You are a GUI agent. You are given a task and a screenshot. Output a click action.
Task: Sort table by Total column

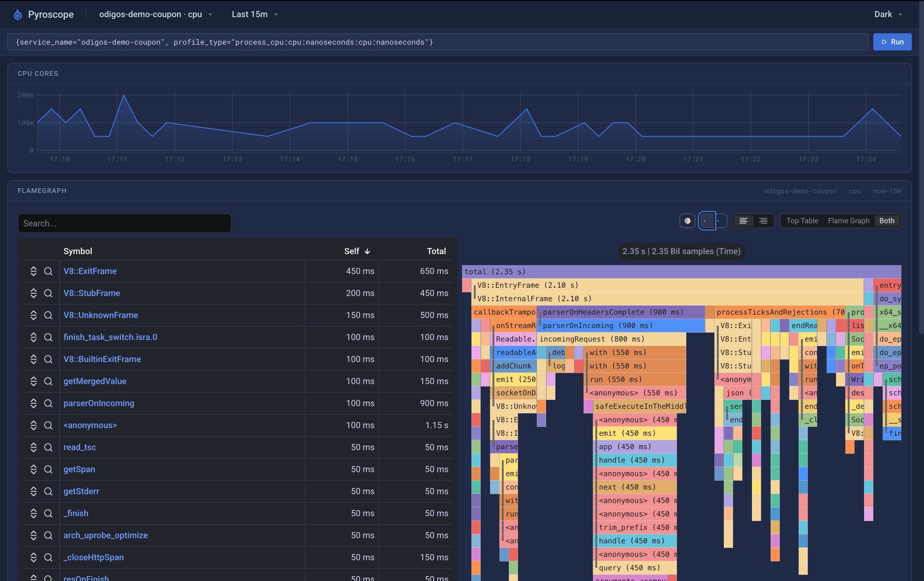click(436, 251)
